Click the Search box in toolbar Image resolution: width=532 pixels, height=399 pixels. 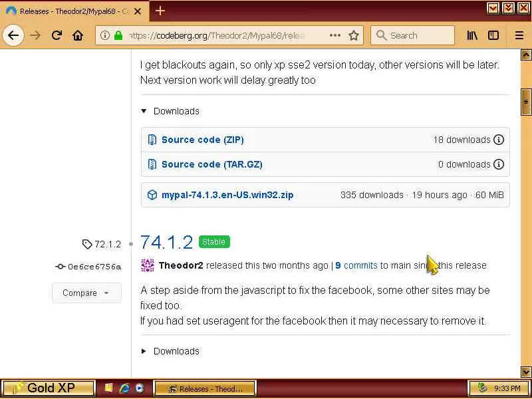coord(412,35)
